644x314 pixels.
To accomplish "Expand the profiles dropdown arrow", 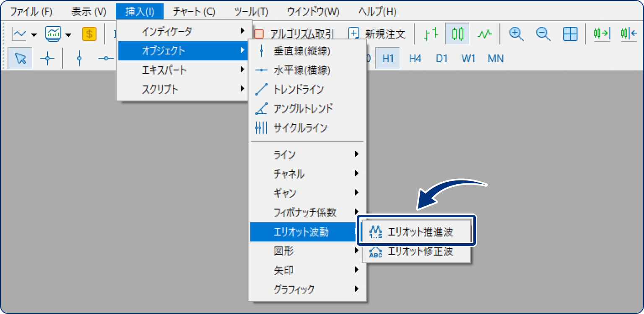I will pyautogui.click(x=68, y=34).
